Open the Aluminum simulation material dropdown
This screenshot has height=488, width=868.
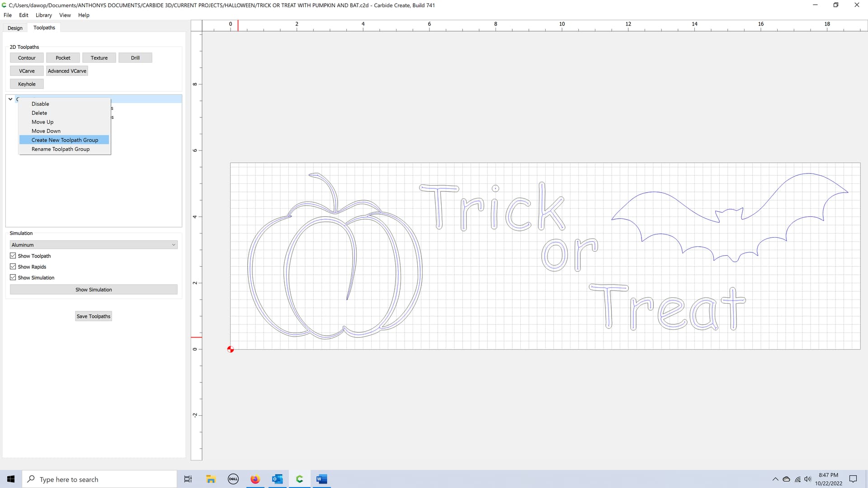94,245
